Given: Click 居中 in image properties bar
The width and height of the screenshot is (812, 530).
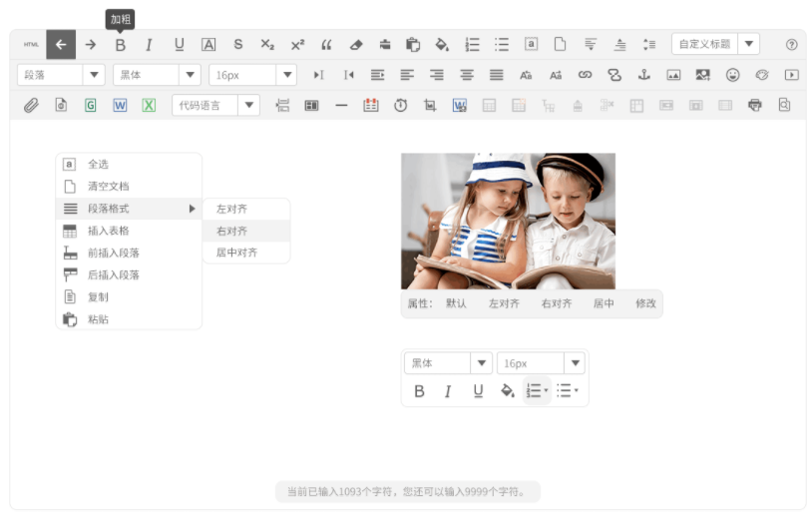Looking at the screenshot, I should 604,303.
